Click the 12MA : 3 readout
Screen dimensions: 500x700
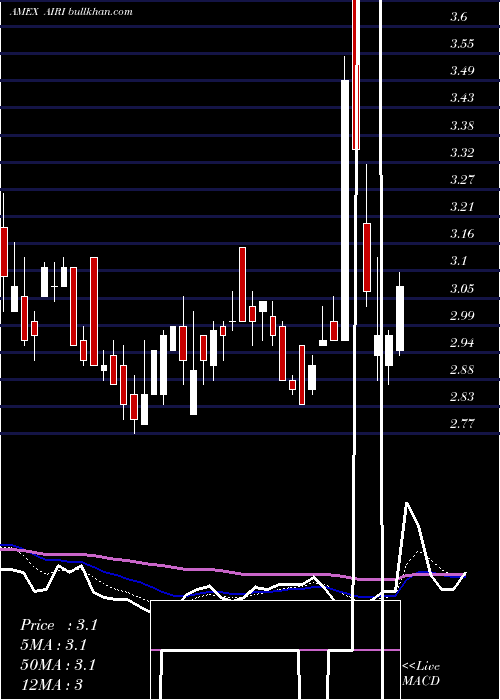click(51, 684)
